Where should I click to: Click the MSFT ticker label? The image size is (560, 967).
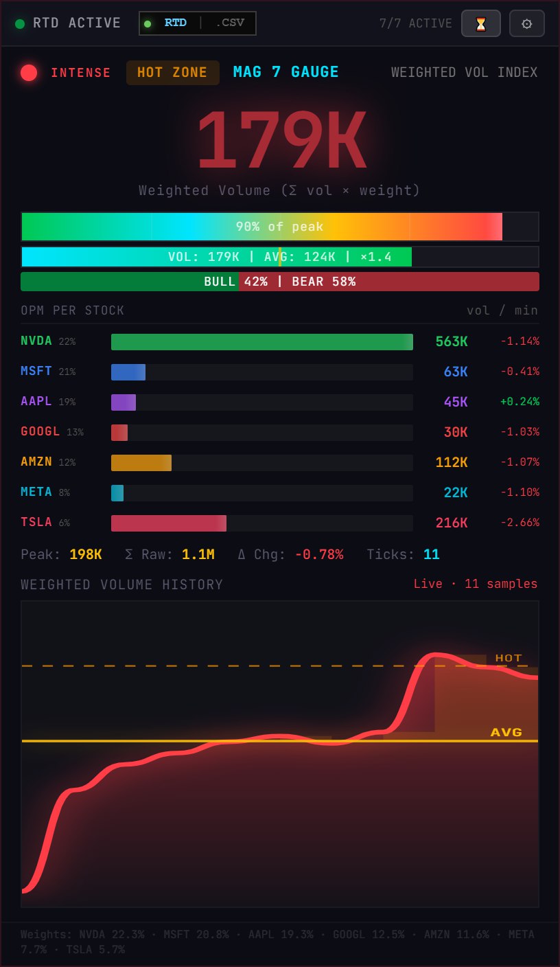pyautogui.click(x=36, y=372)
